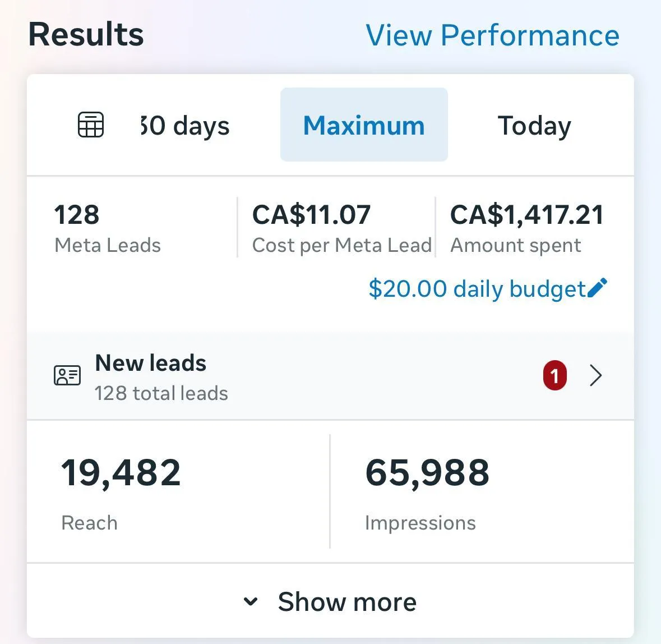Click the 128 total leads subtitle

click(161, 393)
